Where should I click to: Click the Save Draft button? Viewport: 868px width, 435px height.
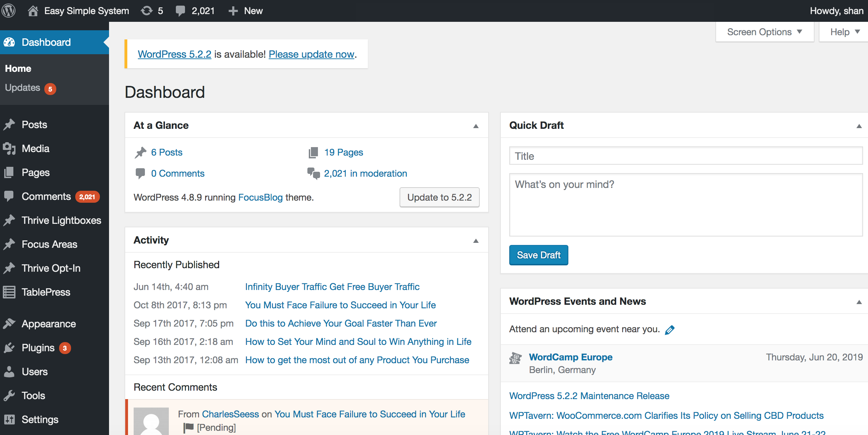coord(538,255)
